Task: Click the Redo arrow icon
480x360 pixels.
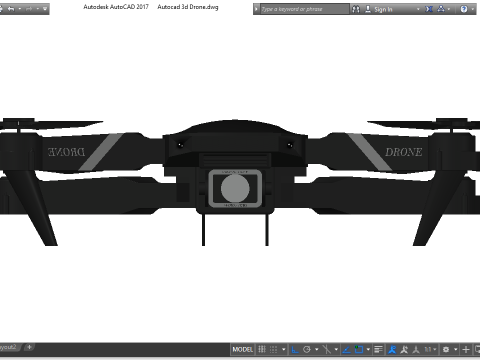Action: [x=29, y=9]
